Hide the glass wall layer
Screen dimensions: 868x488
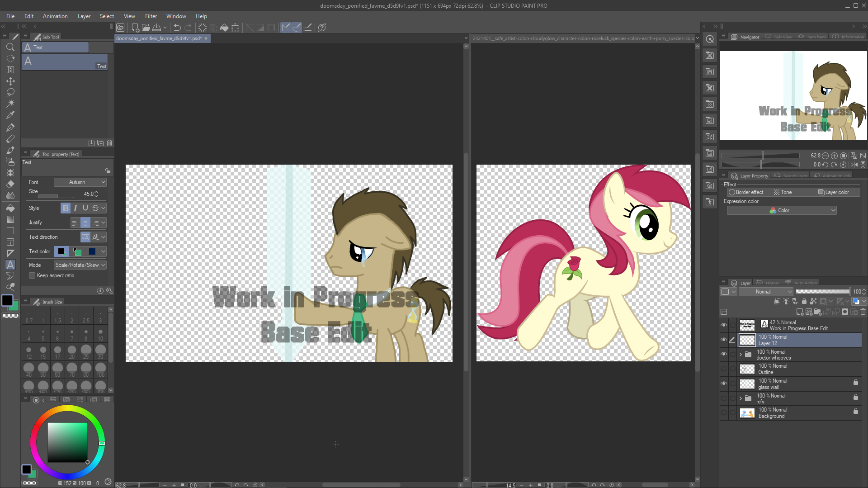pos(724,384)
